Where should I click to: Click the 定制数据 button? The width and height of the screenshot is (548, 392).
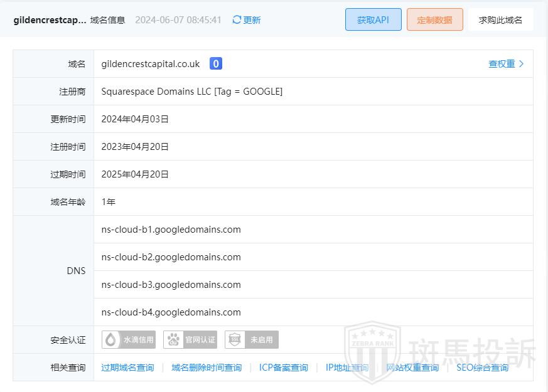click(434, 19)
